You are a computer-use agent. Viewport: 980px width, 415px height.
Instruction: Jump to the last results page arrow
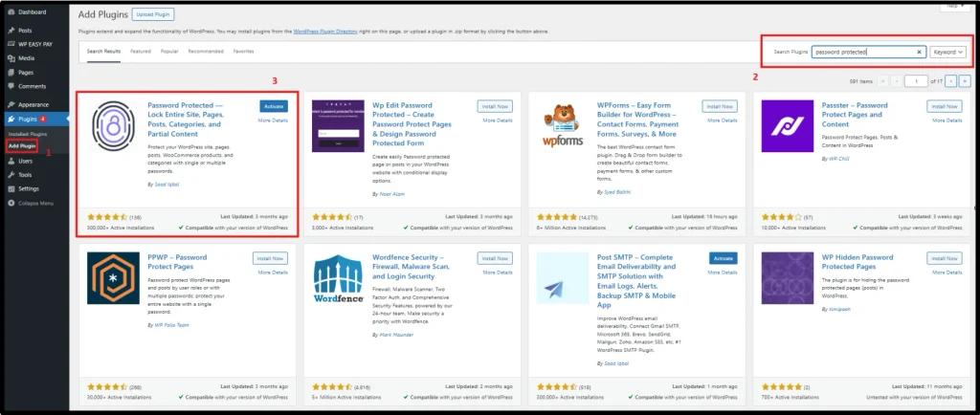pyautogui.click(x=965, y=81)
